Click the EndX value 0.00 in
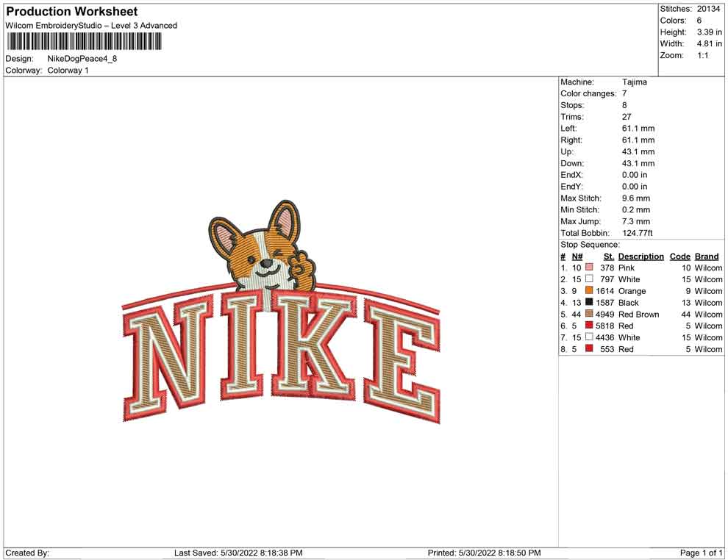 tap(635, 174)
